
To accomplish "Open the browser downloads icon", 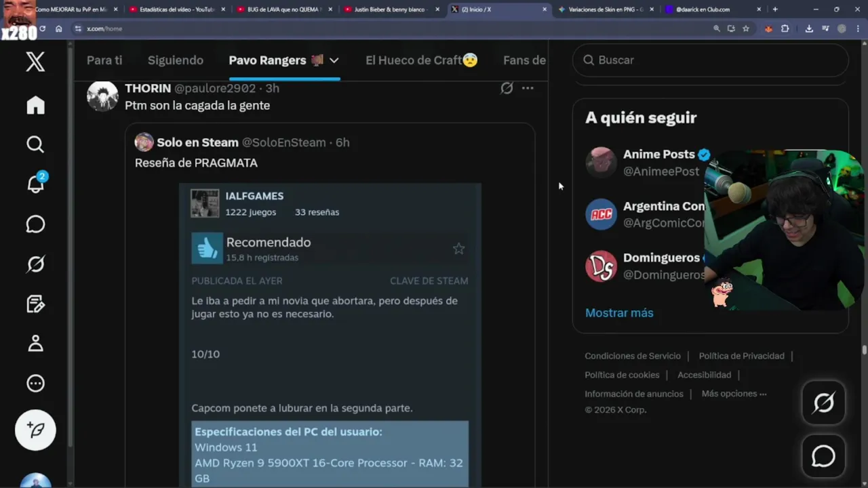I will click(809, 28).
